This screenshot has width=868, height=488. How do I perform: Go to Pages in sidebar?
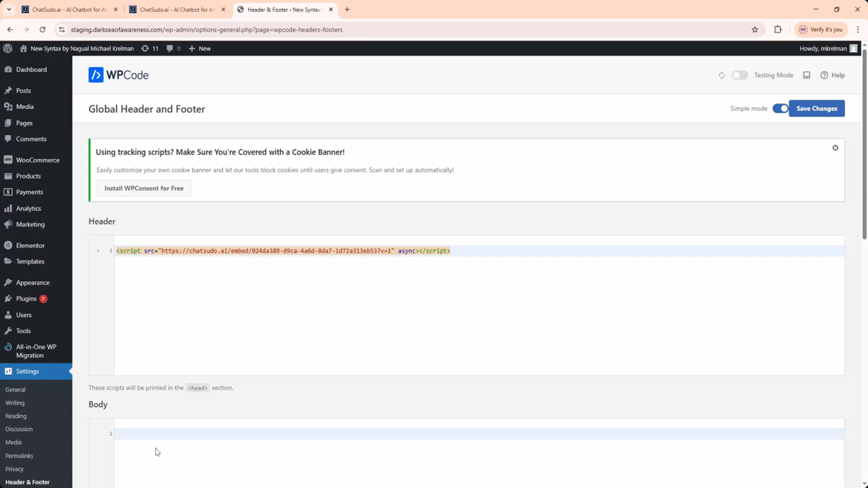[x=24, y=123]
